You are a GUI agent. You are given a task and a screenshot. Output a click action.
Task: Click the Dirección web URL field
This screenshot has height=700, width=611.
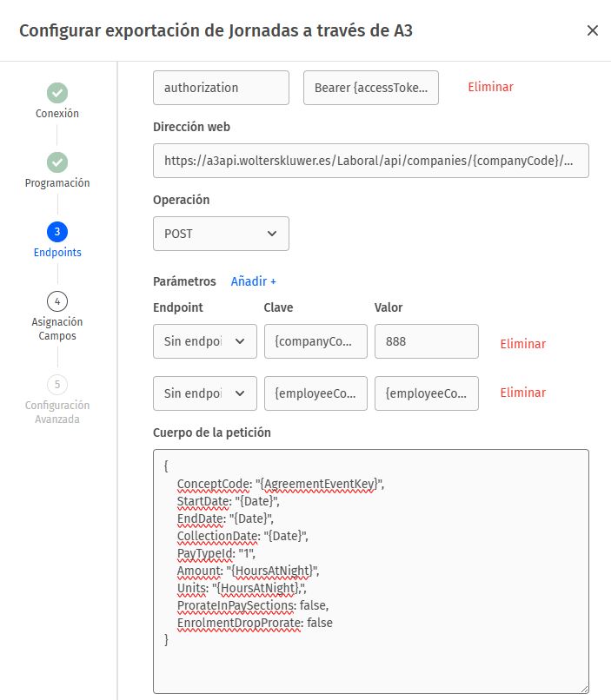pyautogui.click(x=371, y=161)
